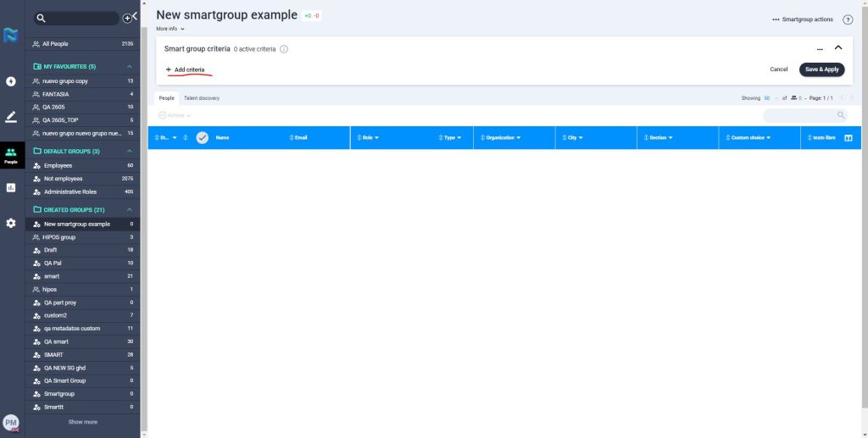Click the plus icon to add group
868x438 pixels.
(127, 18)
